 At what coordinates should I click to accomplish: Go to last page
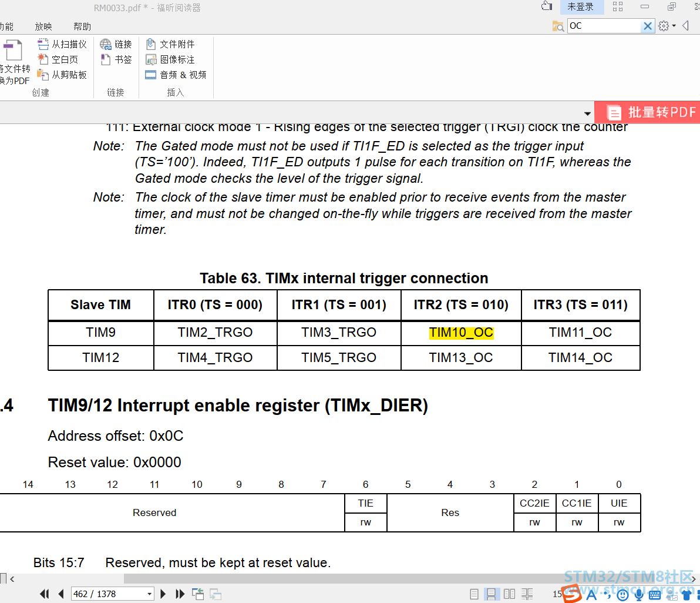coord(180,594)
